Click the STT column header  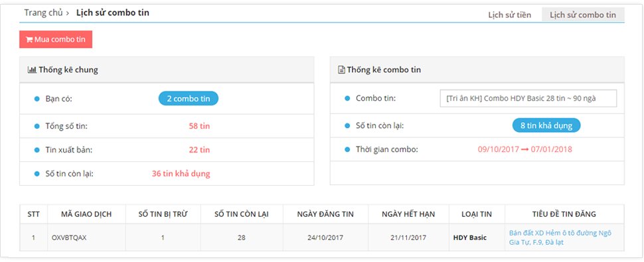click(x=33, y=214)
